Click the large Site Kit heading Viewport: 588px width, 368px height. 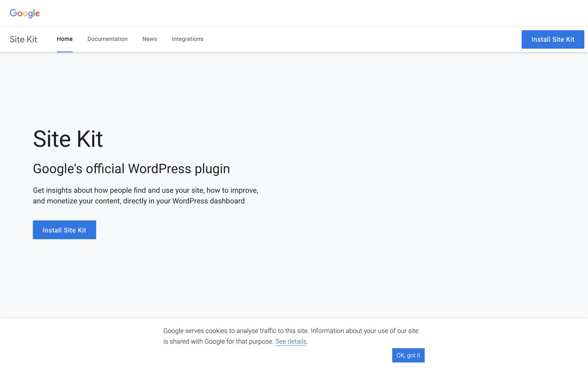click(x=68, y=139)
